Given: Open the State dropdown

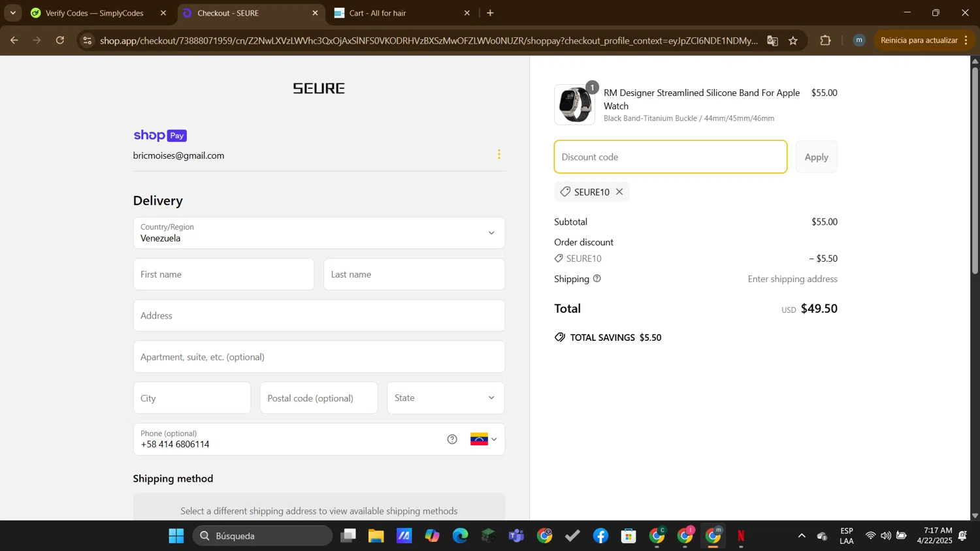Looking at the screenshot, I should pyautogui.click(x=446, y=398).
